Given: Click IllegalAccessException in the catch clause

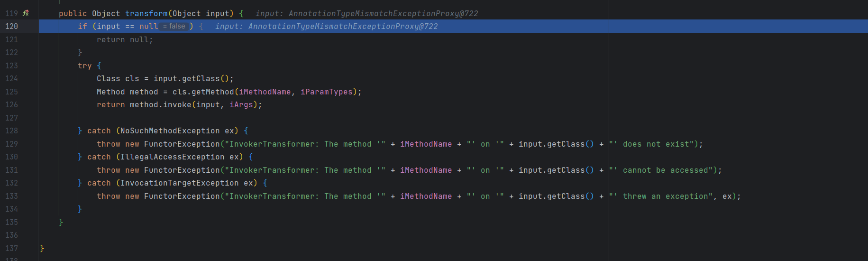Looking at the screenshot, I should 172,157.
